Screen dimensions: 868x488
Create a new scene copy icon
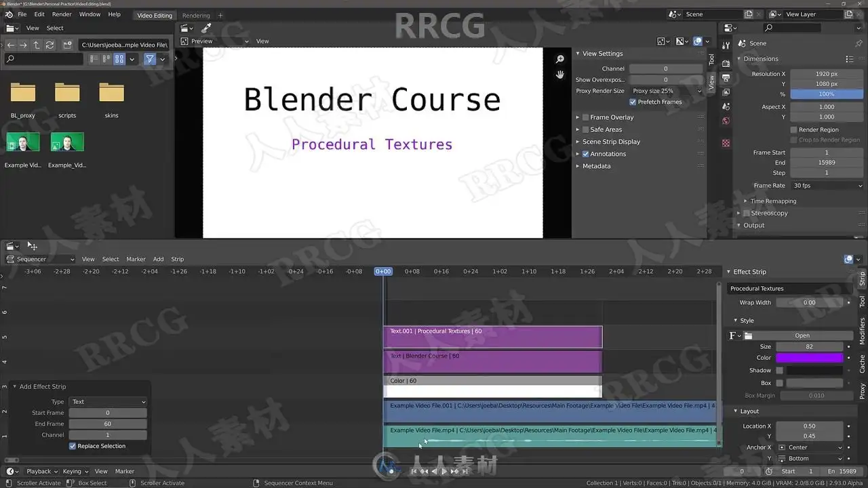pos(749,14)
